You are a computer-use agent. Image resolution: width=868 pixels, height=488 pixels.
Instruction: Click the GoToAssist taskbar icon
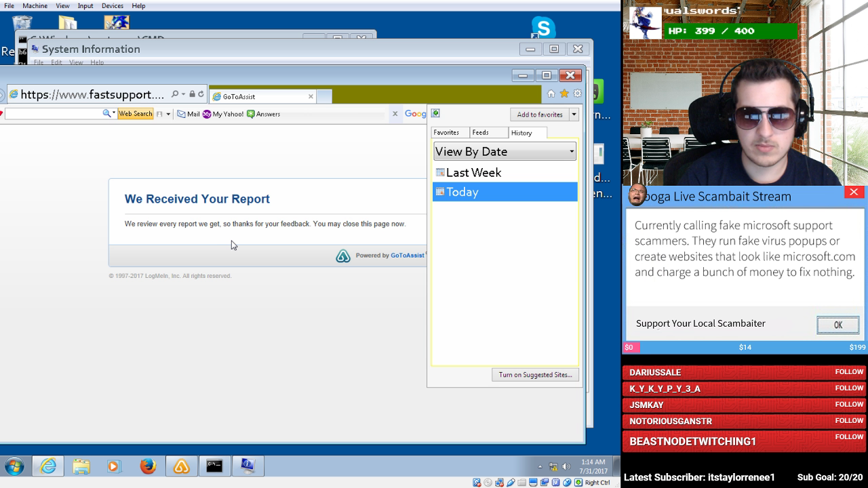tap(181, 466)
